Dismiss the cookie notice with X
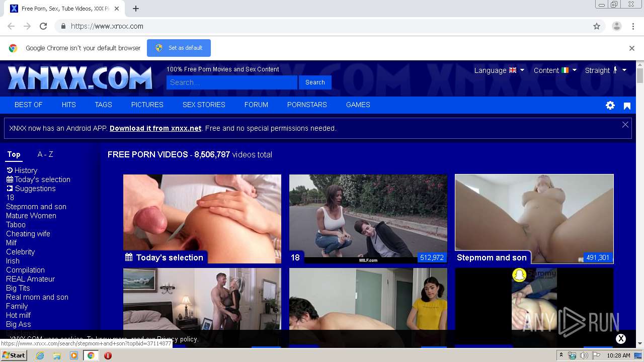The image size is (644, 362). pos(621,339)
